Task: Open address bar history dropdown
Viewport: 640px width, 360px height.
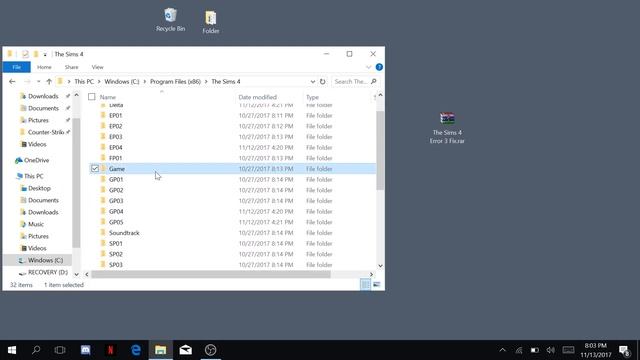Action: pyautogui.click(x=312, y=82)
